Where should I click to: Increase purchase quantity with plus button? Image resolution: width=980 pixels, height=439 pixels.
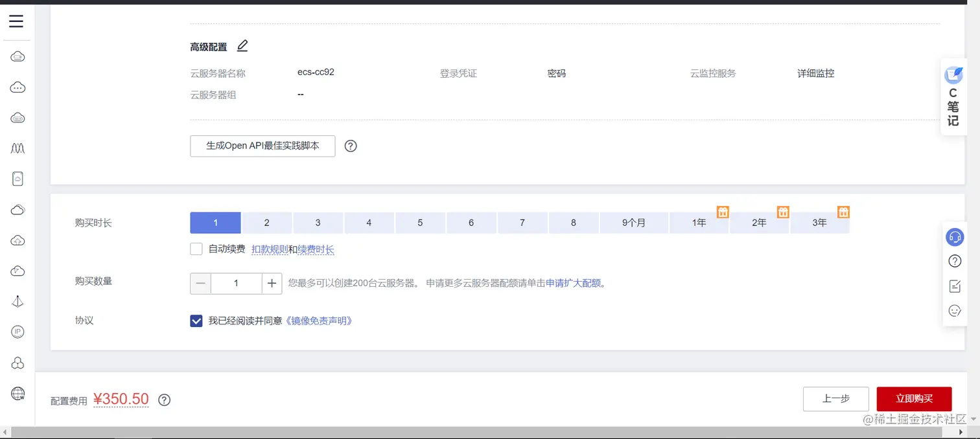coord(272,283)
